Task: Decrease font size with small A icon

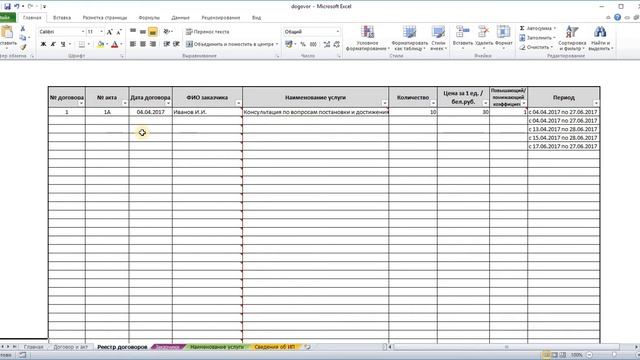Action: point(119,32)
